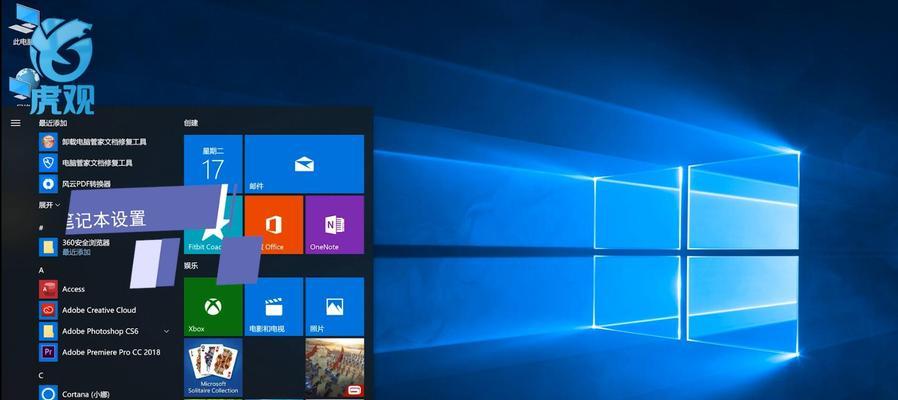Screen dimensions: 898x400
Task: Select Adobe Premiere Pro CC 2018 label
Action: (x=111, y=352)
